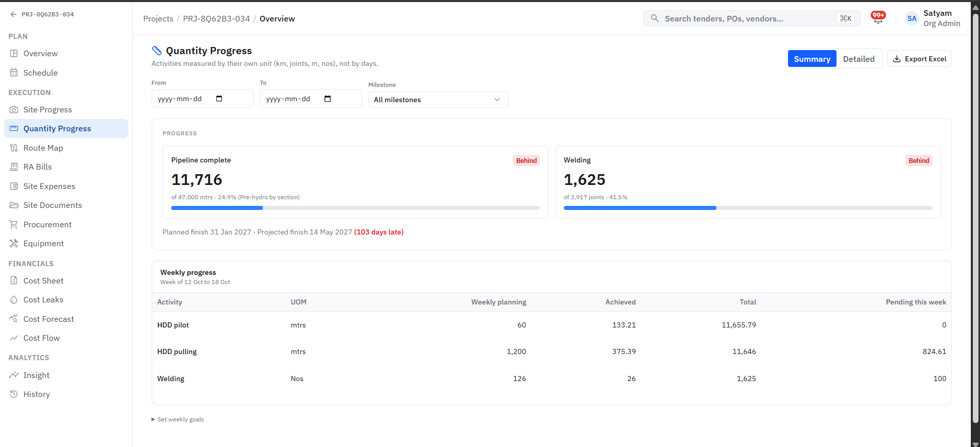Click HDD pulling activity row
The width and height of the screenshot is (980, 447).
click(552, 351)
